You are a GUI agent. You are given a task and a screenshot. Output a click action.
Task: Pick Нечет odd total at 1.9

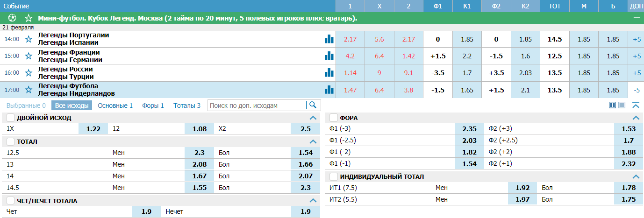tap(306, 212)
